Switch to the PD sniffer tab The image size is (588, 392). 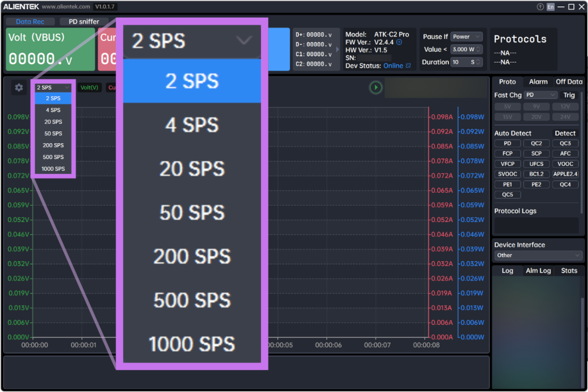pos(84,22)
